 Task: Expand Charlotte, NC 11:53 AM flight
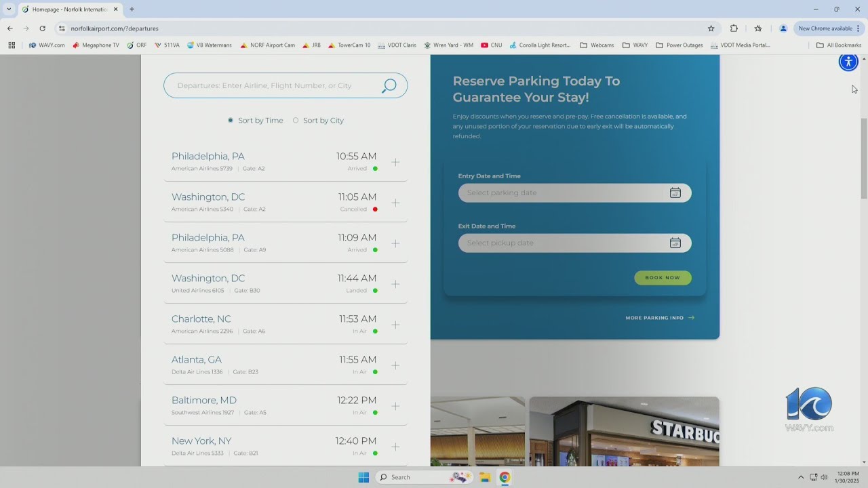tap(395, 325)
